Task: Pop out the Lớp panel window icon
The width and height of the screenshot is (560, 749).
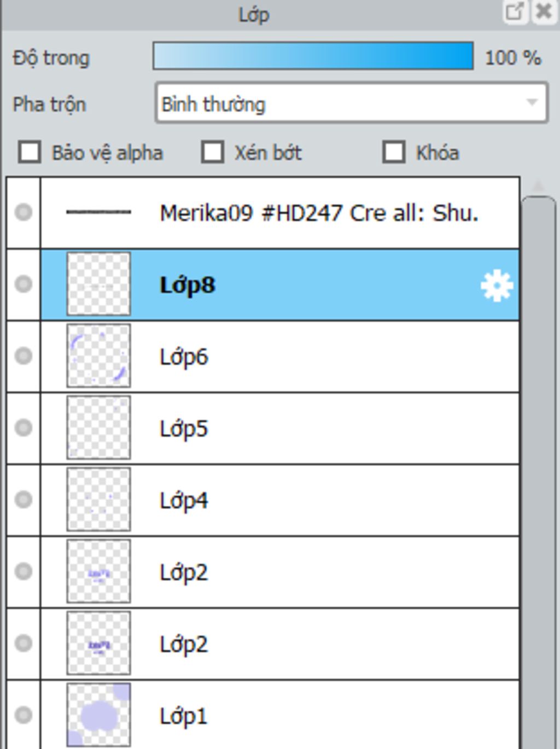Action: coord(515,11)
